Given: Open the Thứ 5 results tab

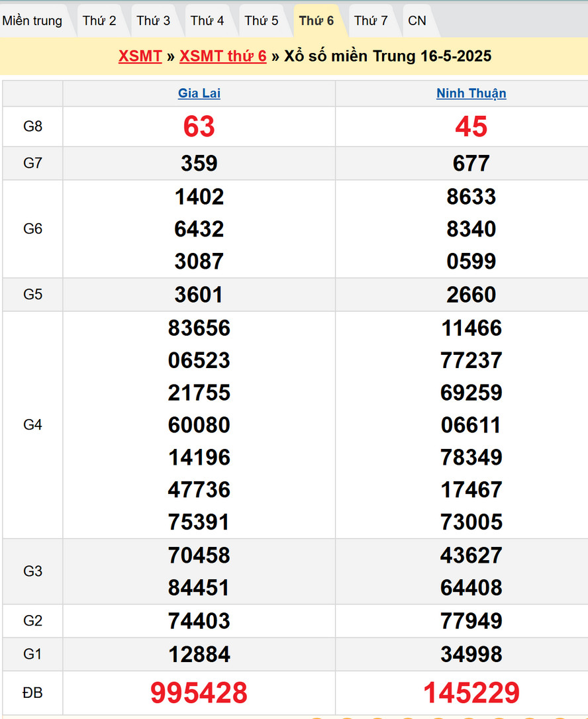Looking at the screenshot, I should tap(262, 21).
